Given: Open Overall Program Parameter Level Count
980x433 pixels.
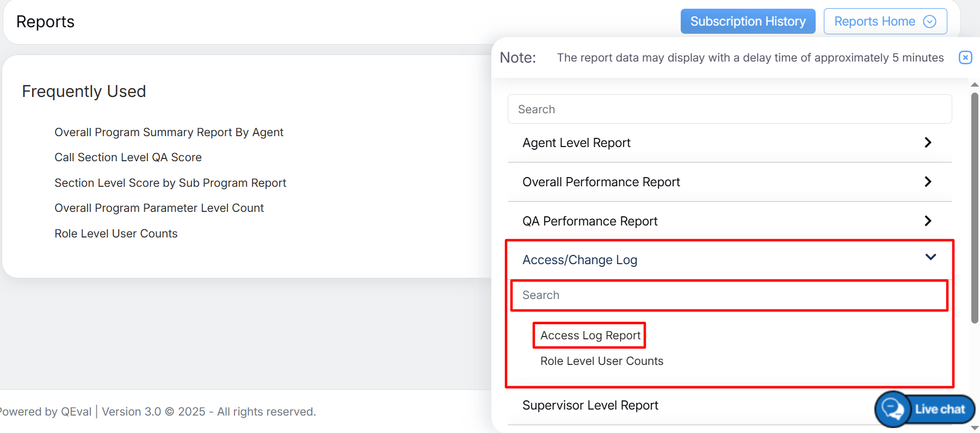Looking at the screenshot, I should pyautogui.click(x=159, y=208).
